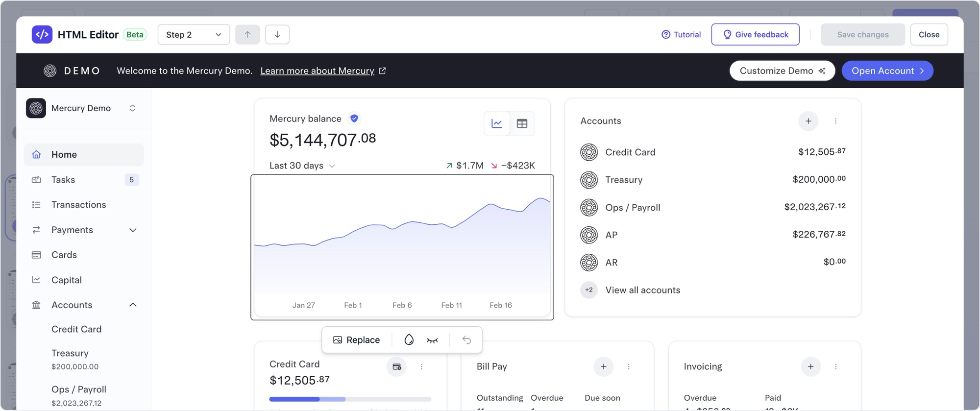The width and height of the screenshot is (980, 411).
Task: Open Cards in the sidebar
Action: (x=84, y=255)
